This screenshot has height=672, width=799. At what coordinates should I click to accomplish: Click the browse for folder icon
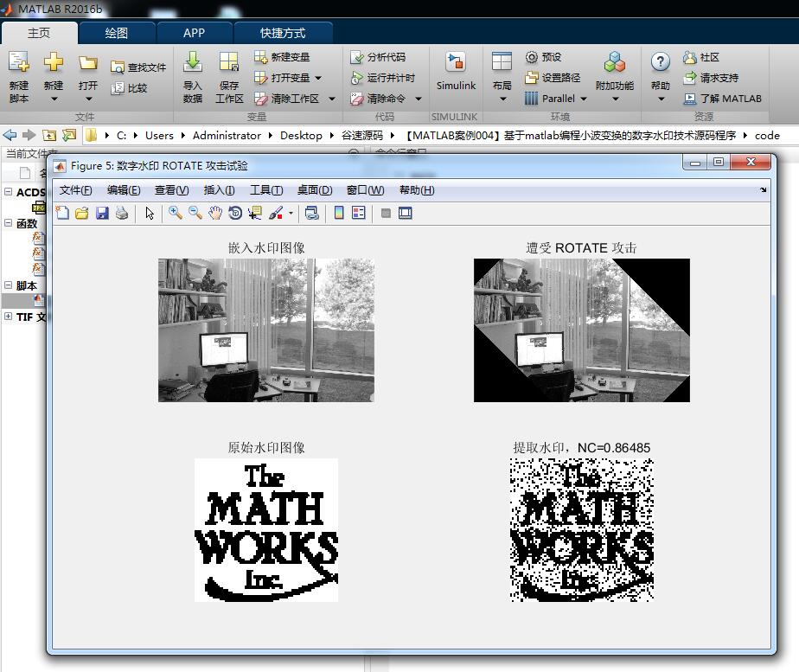69,135
